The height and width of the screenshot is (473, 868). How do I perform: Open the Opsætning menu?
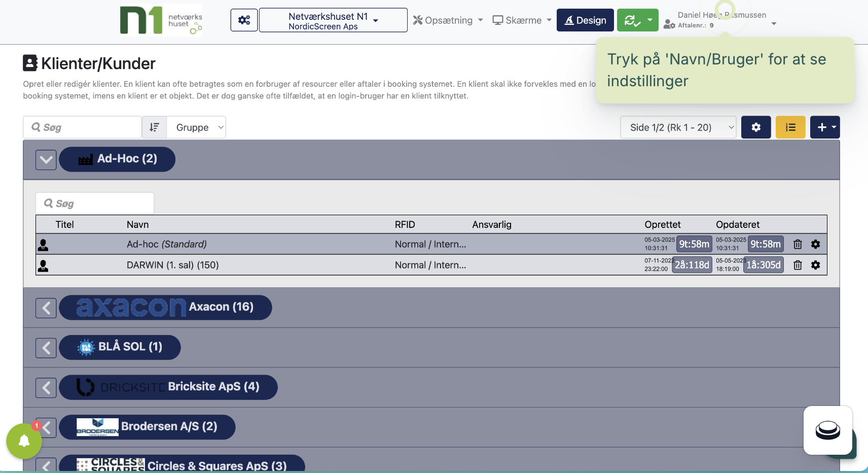tap(448, 20)
